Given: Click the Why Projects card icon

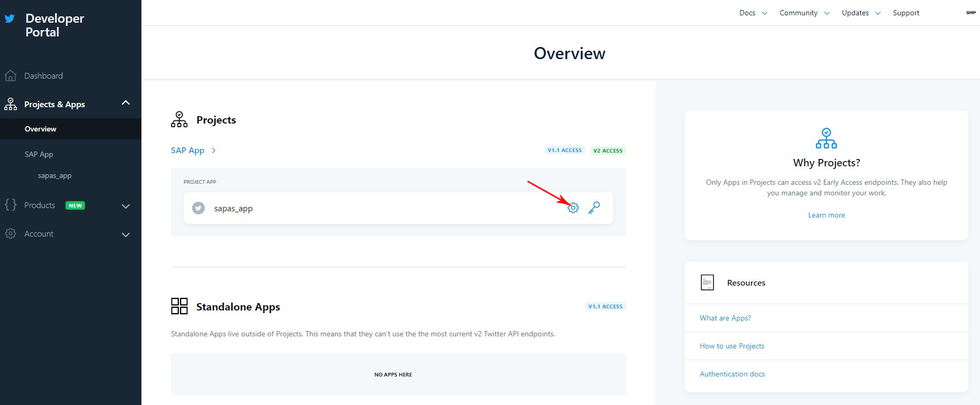Looking at the screenshot, I should (x=826, y=138).
